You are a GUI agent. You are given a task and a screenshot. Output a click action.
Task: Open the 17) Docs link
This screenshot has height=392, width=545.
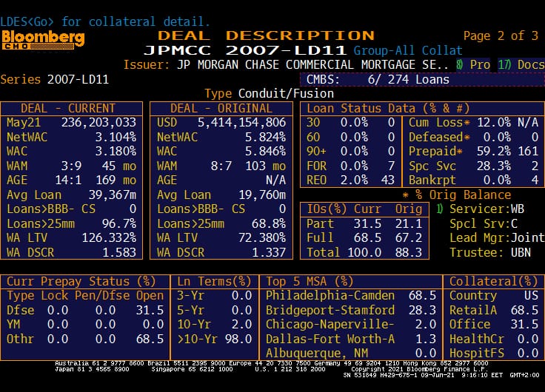pyautogui.click(x=521, y=65)
